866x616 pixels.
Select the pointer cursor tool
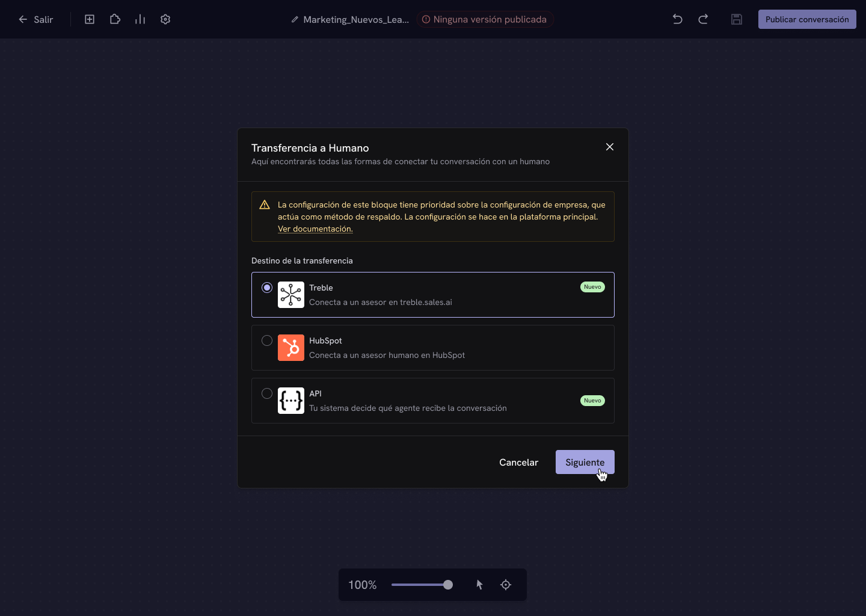pos(479,585)
